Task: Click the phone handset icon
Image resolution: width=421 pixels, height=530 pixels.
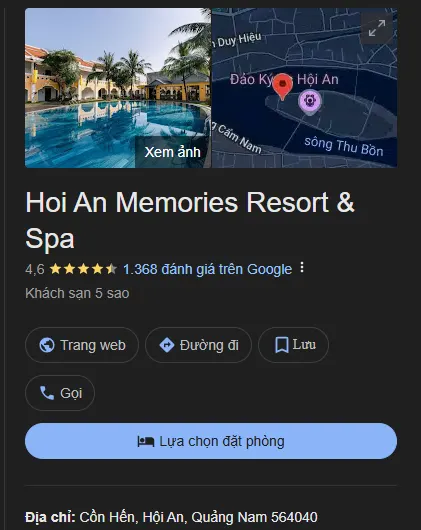Action: tap(47, 393)
